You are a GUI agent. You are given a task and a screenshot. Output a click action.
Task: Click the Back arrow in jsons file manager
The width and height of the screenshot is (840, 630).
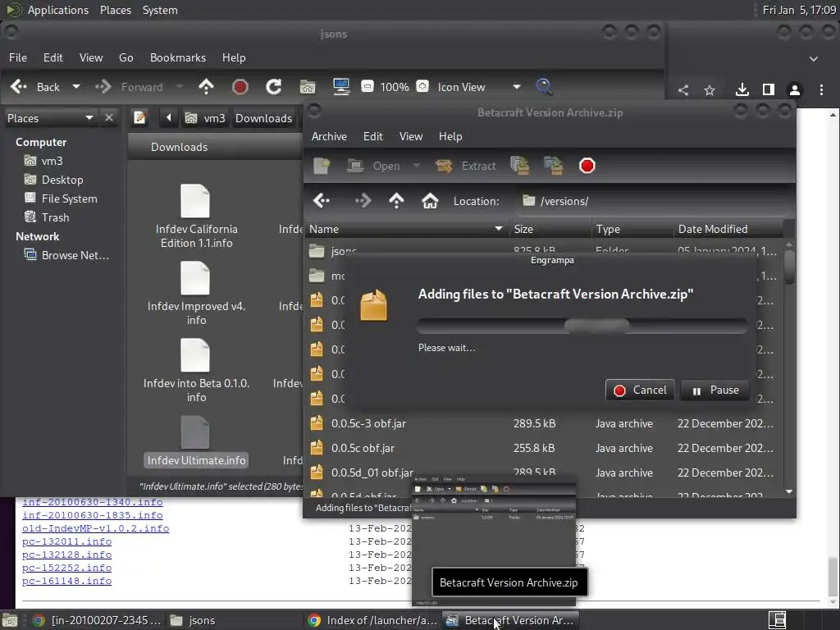(34, 87)
